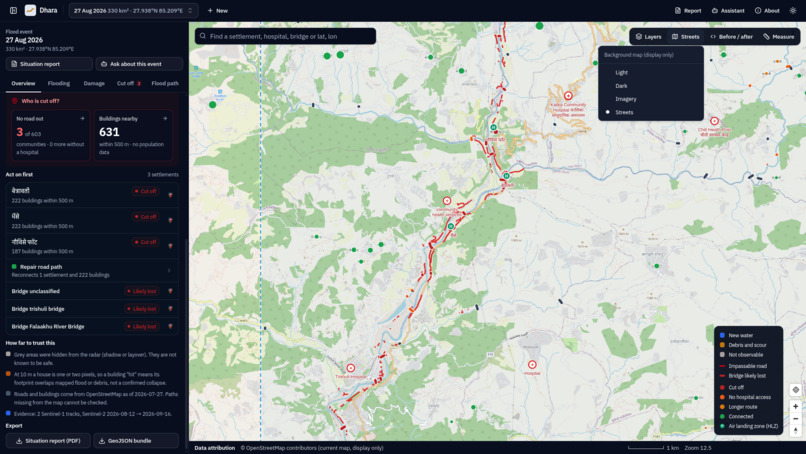
Task: Toggle the sidebar panel icon
Action: click(x=13, y=10)
